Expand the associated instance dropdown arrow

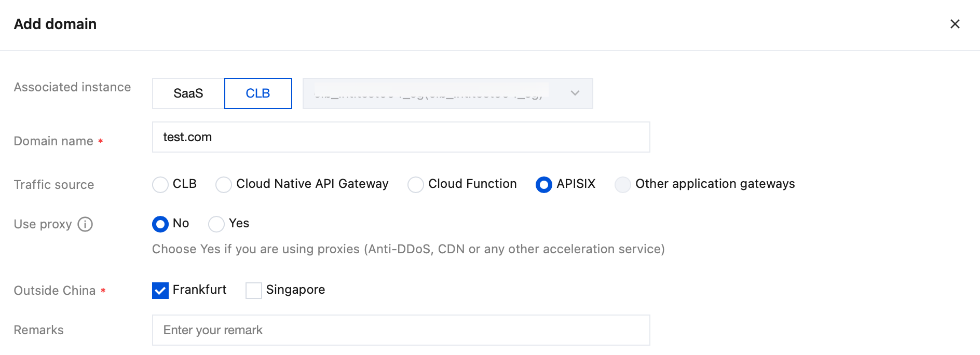tap(575, 93)
